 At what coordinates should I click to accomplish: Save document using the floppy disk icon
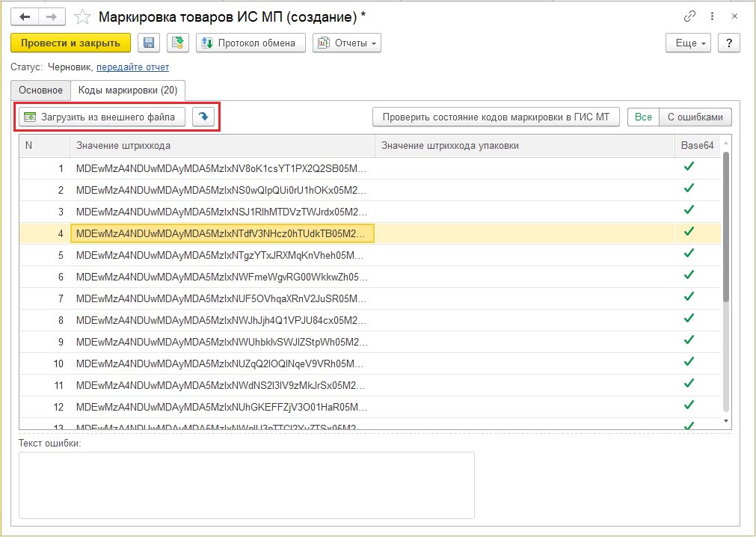coord(148,43)
